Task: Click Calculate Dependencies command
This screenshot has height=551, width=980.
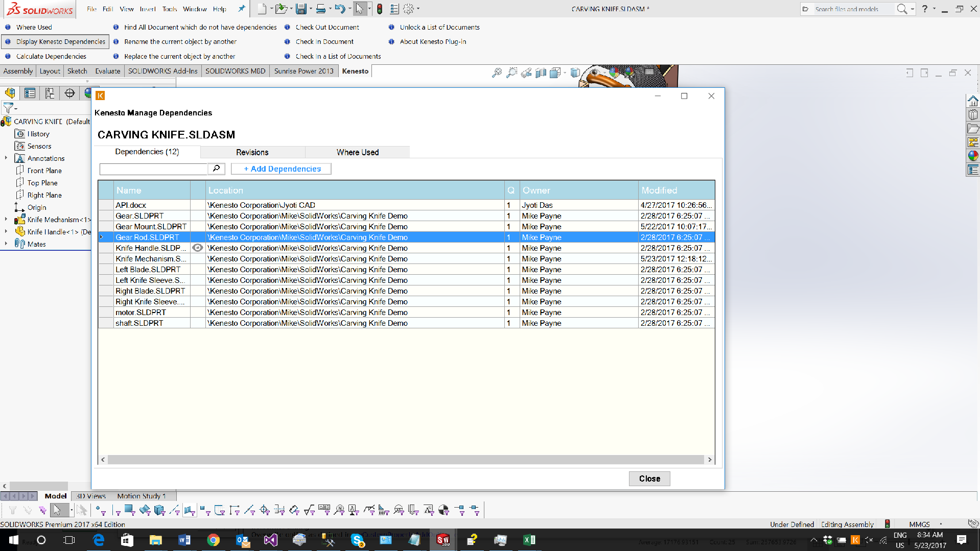Action: [51, 56]
